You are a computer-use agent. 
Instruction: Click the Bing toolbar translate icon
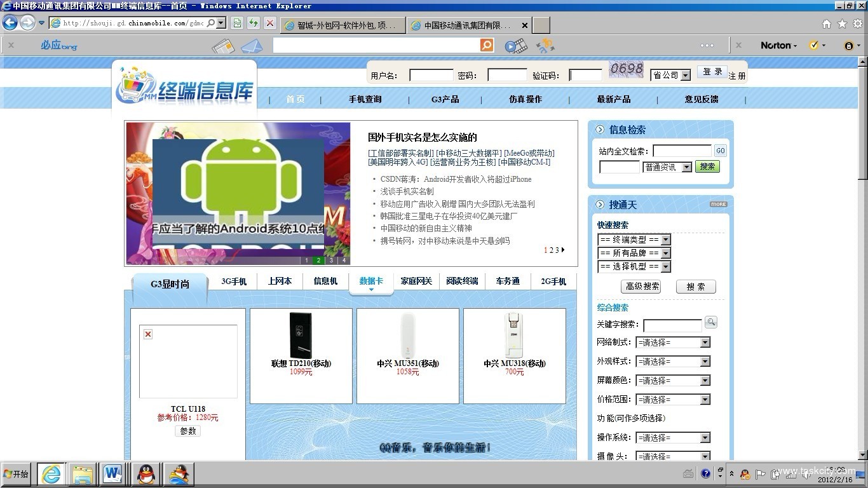tap(545, 46)
